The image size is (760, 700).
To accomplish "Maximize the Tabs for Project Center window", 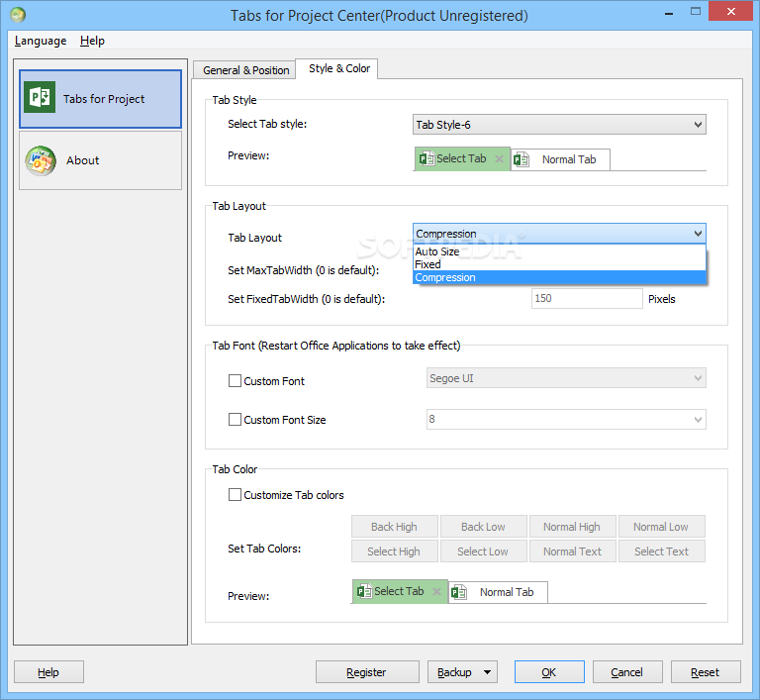I will (696, 12).
